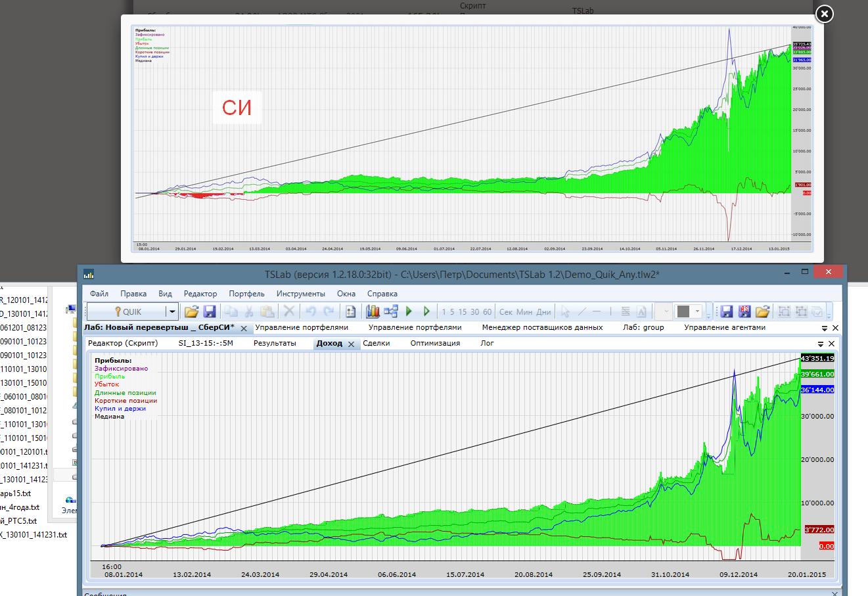Open the QUIK provider dropdown arrow
868x596 pixels.
[172, 311]
